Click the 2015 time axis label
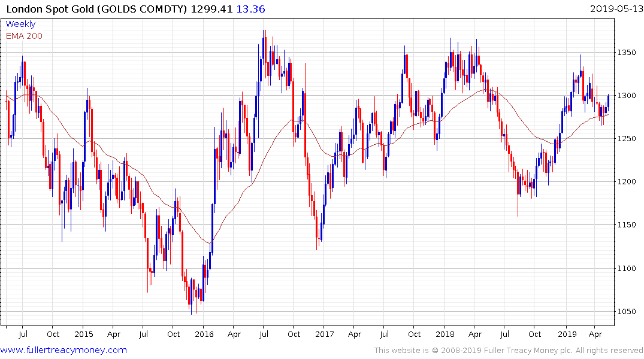This screenshot has width=644, height=359. pyautogui.click(x=84, y=334)
